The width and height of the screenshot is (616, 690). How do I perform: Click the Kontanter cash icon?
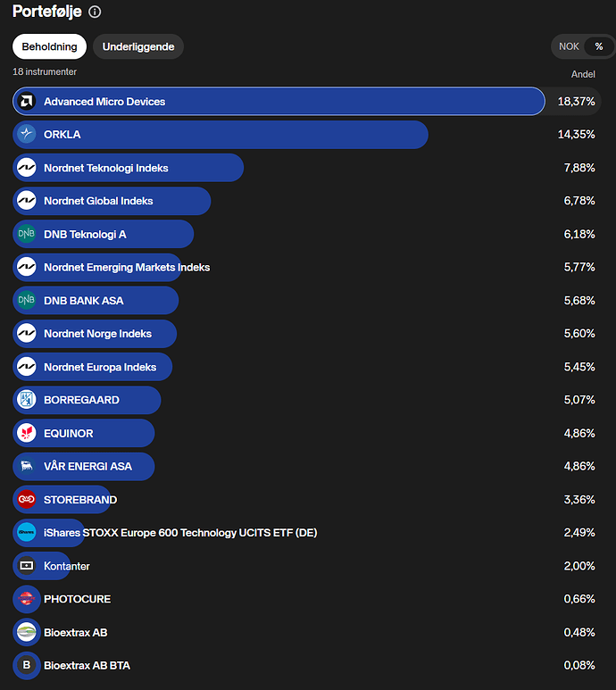(x=27, y=566)
